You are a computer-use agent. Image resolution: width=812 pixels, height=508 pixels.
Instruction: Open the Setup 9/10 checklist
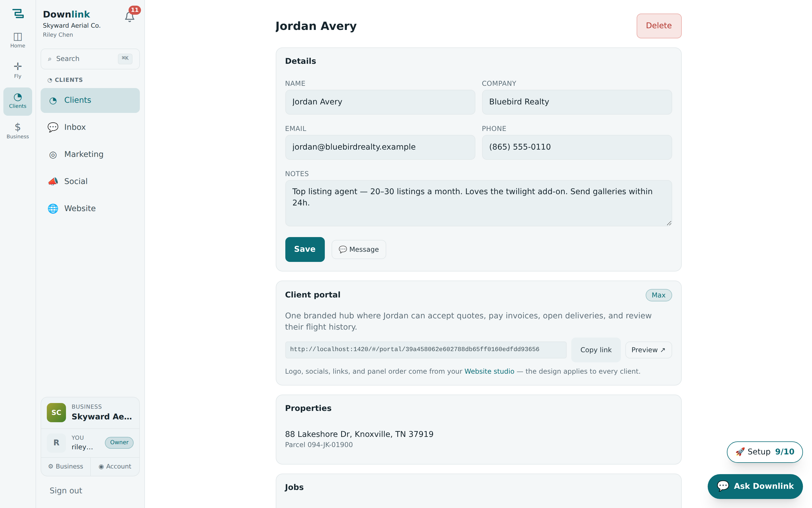[x=765, y=452]
